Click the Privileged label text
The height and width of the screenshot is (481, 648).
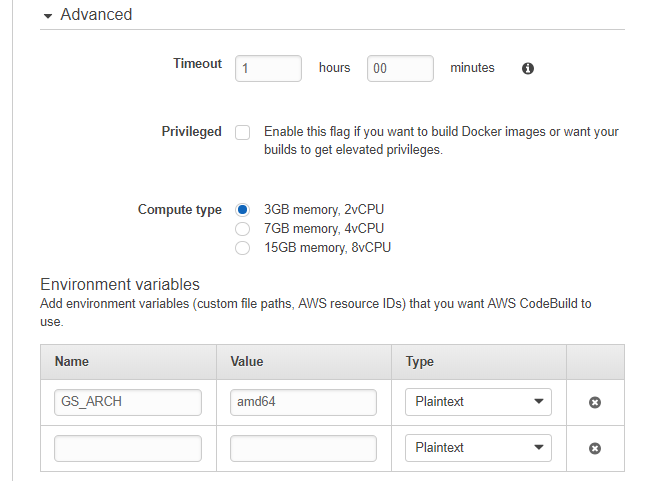coord(191,132)
